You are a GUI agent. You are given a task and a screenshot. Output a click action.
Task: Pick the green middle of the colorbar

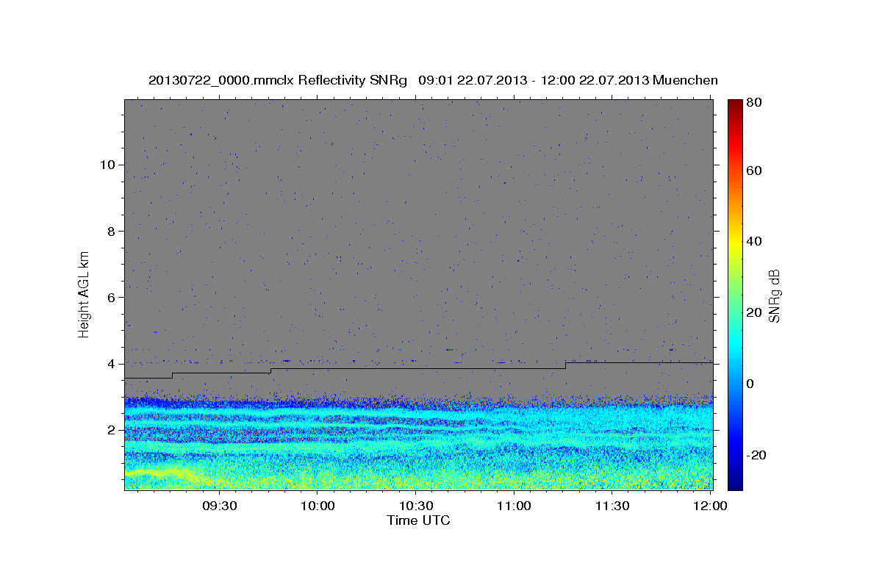click(x=734, y=294)
